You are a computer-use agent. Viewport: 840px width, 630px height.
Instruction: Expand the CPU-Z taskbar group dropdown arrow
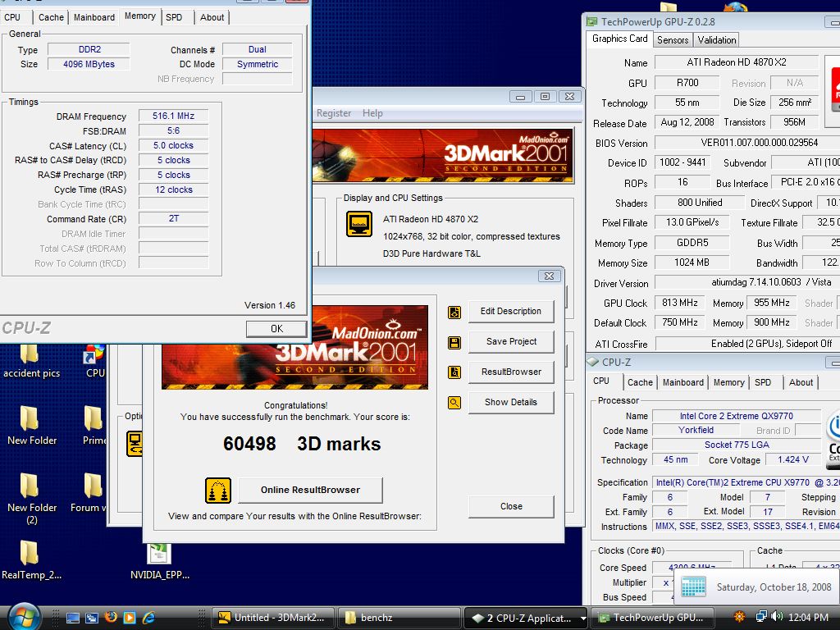pos(583,619)
